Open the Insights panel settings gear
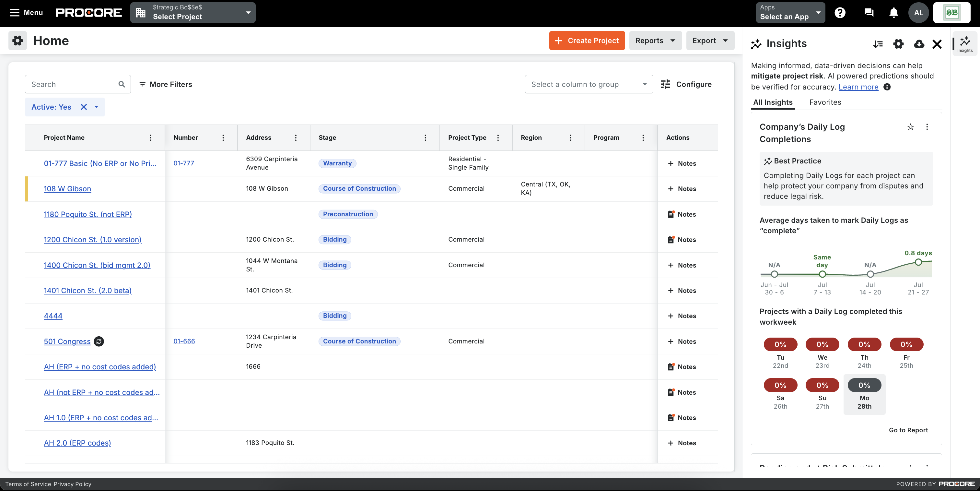 pyautogui.click(x=899, y=44)
